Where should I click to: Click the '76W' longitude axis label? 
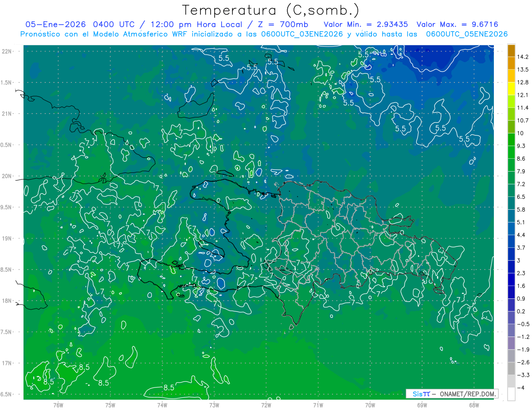[58, 405]
